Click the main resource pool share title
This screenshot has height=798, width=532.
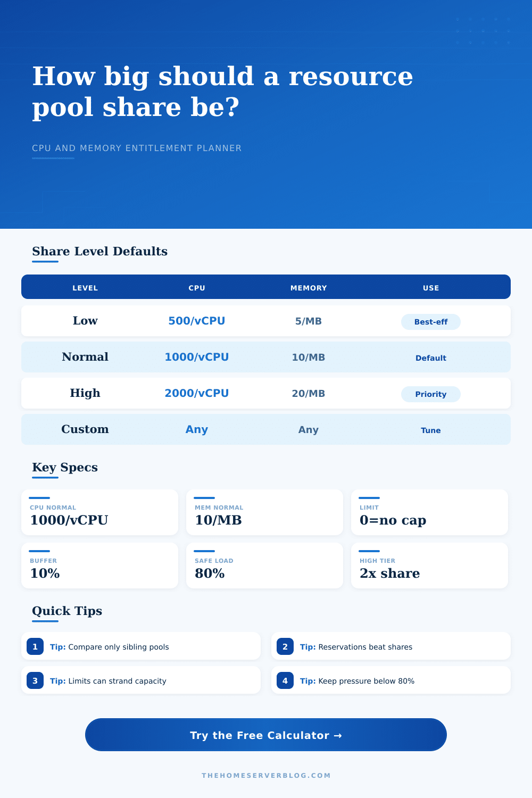(222, 92)
